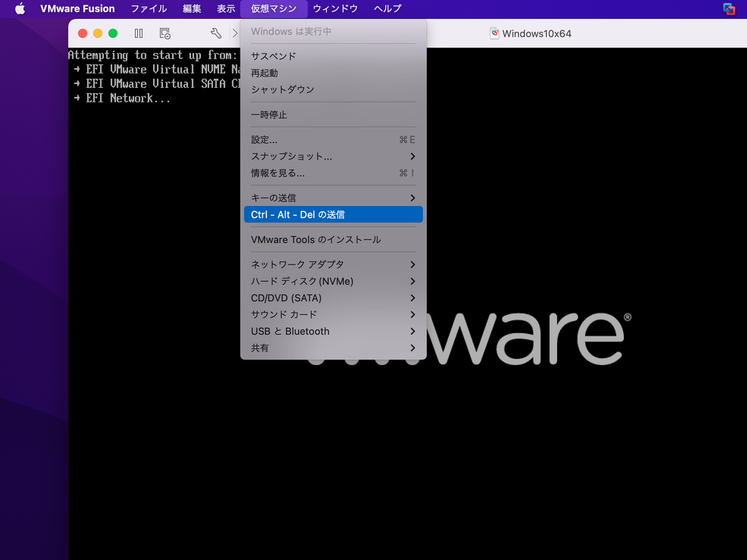747x560 pixels.
Task: Click the VM document icon beside Windows10x64
Action: pyautogui.click(x=495, y=33)
